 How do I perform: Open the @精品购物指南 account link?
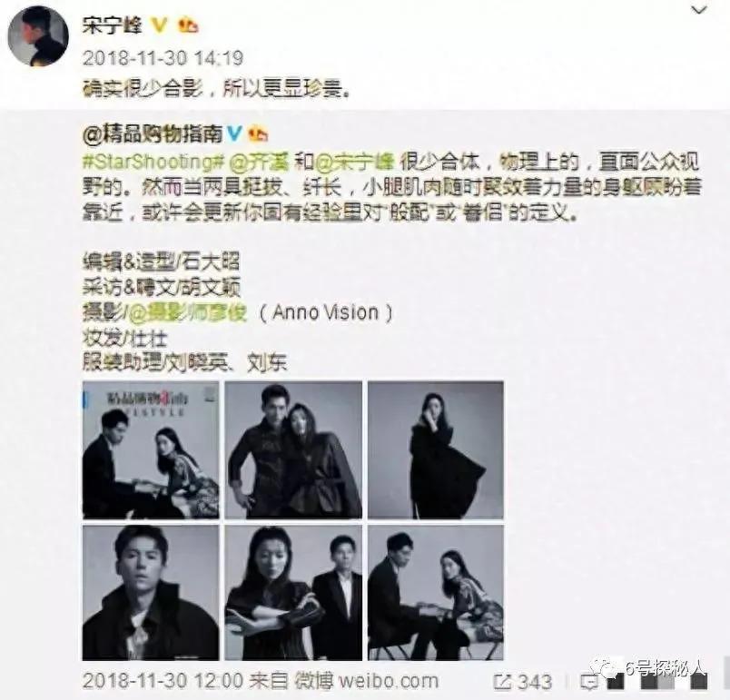153,134
